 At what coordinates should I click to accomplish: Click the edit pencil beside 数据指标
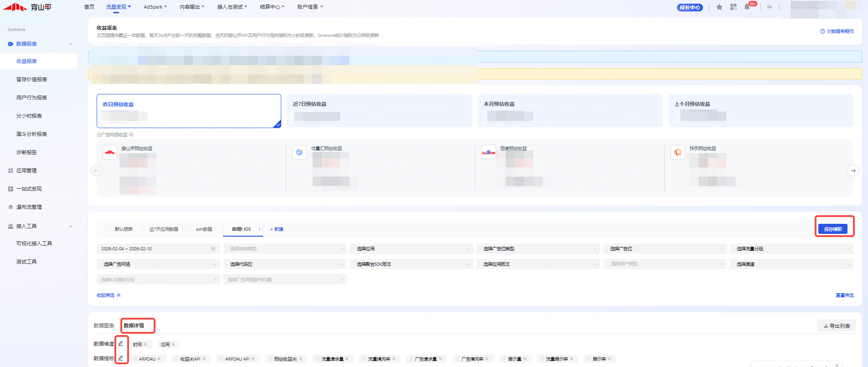point(121,358)
